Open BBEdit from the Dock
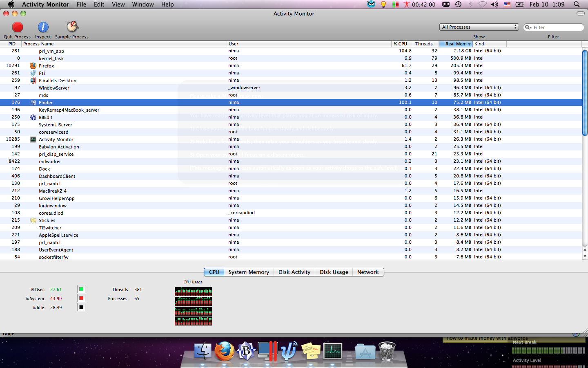 tap(246, 351)
